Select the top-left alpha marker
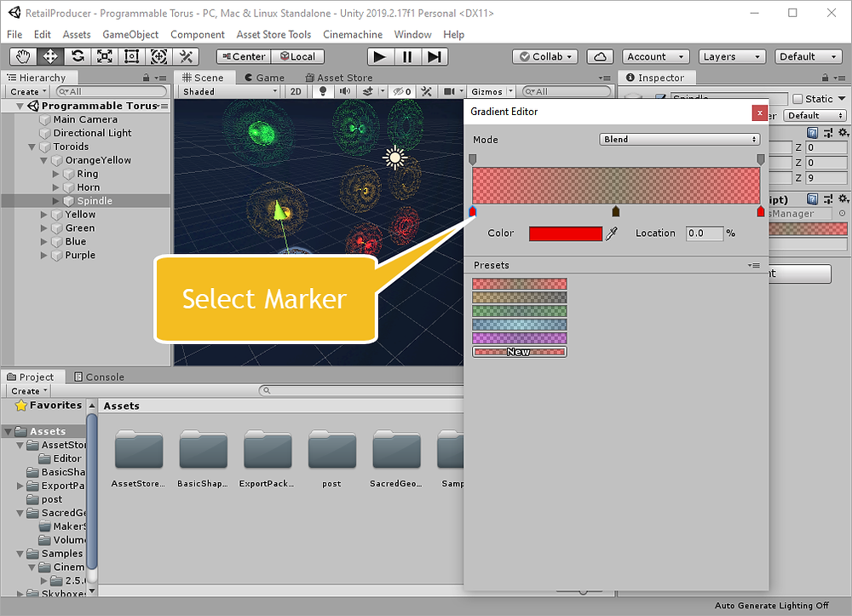 472,159
